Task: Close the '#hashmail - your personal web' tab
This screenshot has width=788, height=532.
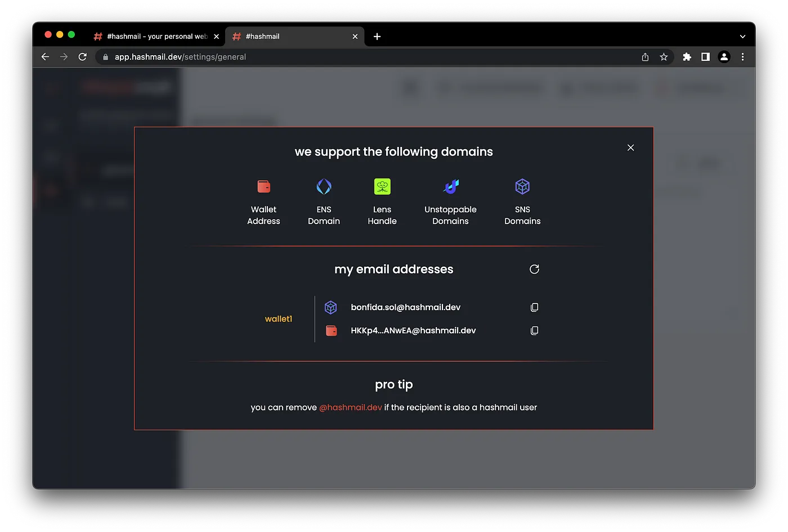Action: [216, 37]
